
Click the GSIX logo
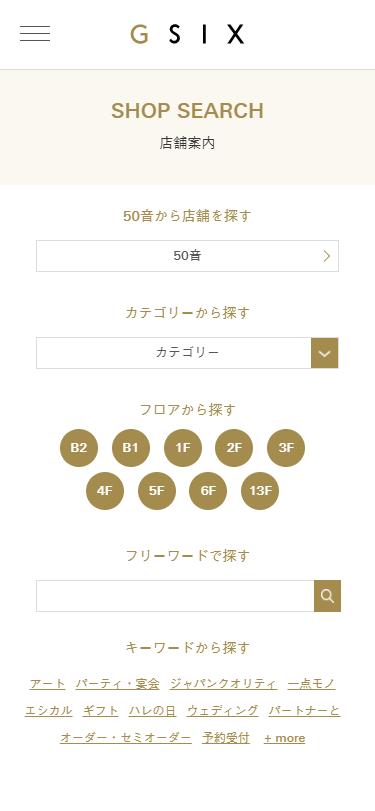click(187, 34)
